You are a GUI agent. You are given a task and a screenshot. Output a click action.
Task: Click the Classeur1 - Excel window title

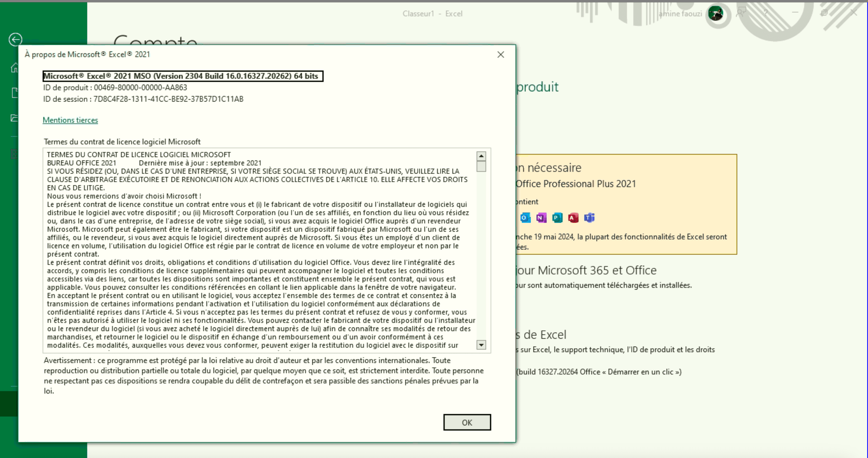[432, 14]
